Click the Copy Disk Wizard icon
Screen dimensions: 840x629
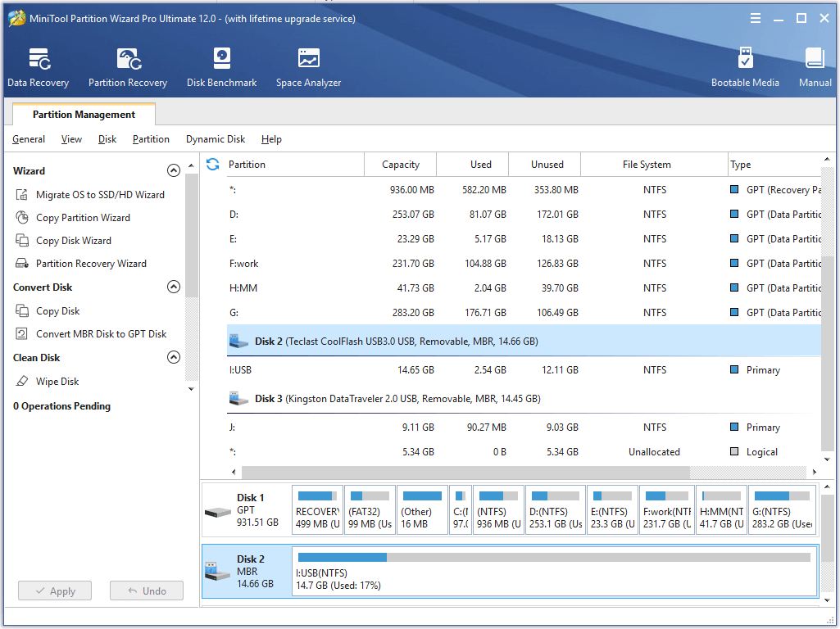point(22,240)
